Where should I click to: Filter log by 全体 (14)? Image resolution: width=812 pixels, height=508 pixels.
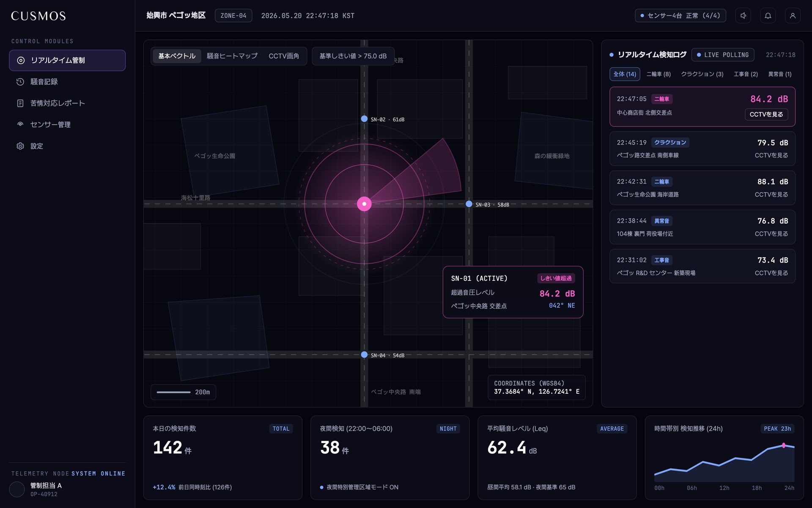[x=625, y=74]
